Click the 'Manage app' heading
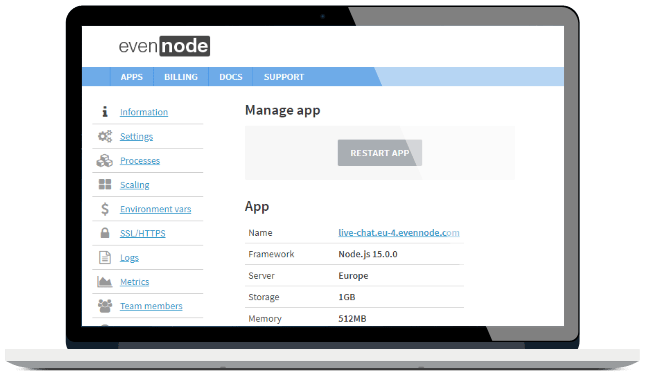This screenshot has height=375, width=645. (x=283, y=111)
